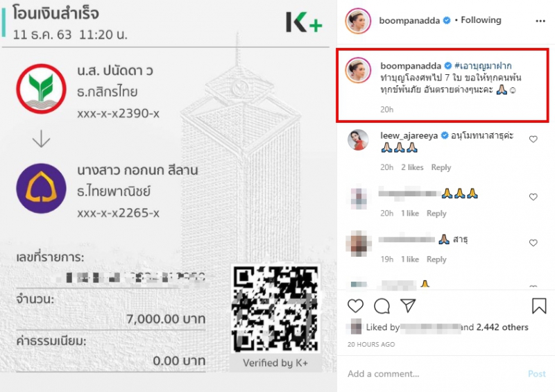
Task: Click Following button next to username
Action: [481, 20]
